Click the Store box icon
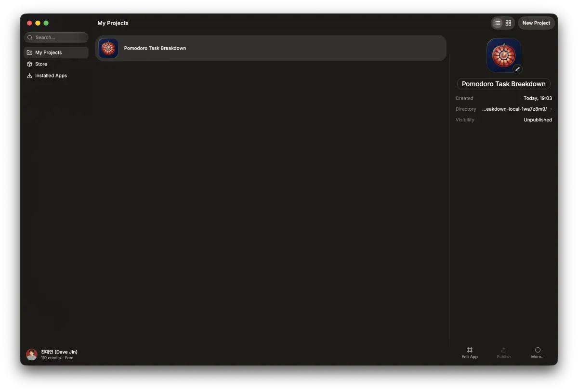This screenshot has width=578, height=392. point(29,64)
